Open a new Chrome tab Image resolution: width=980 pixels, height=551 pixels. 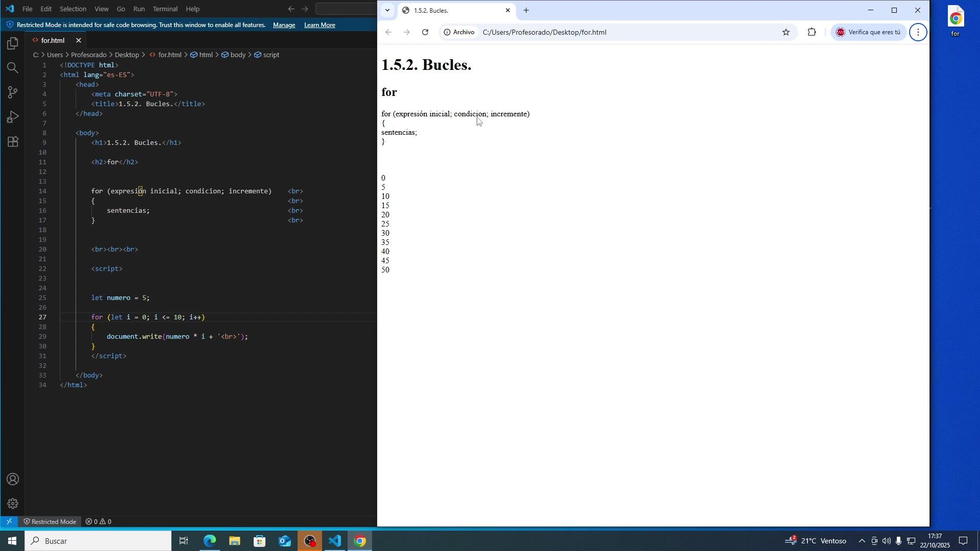tap(526, 10)
